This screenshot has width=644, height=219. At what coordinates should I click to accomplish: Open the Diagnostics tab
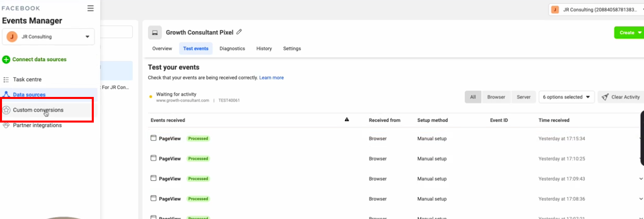point(232,49)
